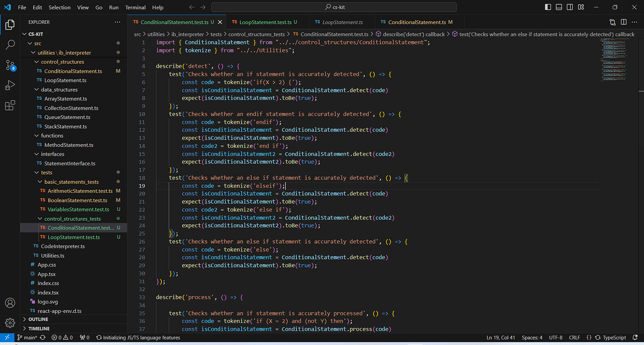The height and width of the screenshot is (345, 644).
Task: Toggle the Secondary Side Bar layout button
Action: [570, 7]
